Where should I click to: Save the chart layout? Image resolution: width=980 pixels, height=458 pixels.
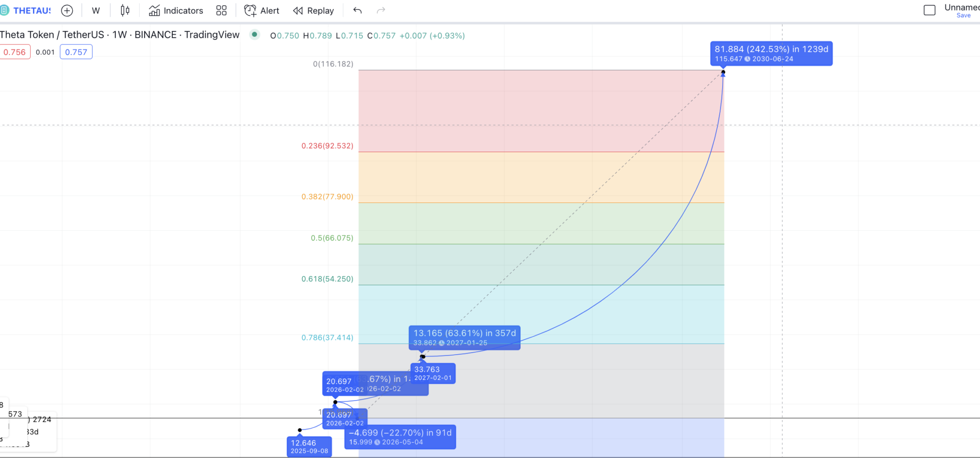(963, 15)
